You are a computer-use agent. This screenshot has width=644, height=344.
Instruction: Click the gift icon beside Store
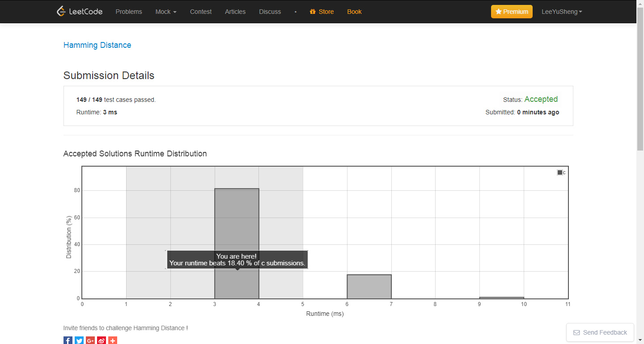tap(313, 12)
